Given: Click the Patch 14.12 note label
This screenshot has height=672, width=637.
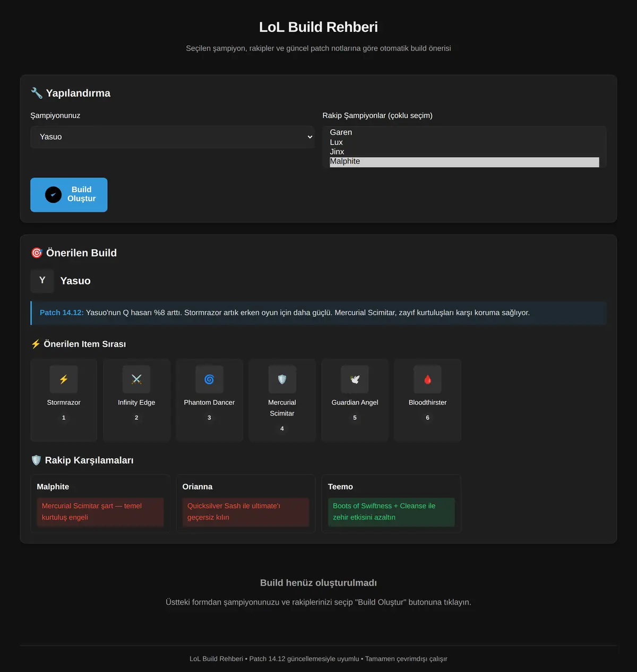Looking at the screenshot, I should coord(62,313).
